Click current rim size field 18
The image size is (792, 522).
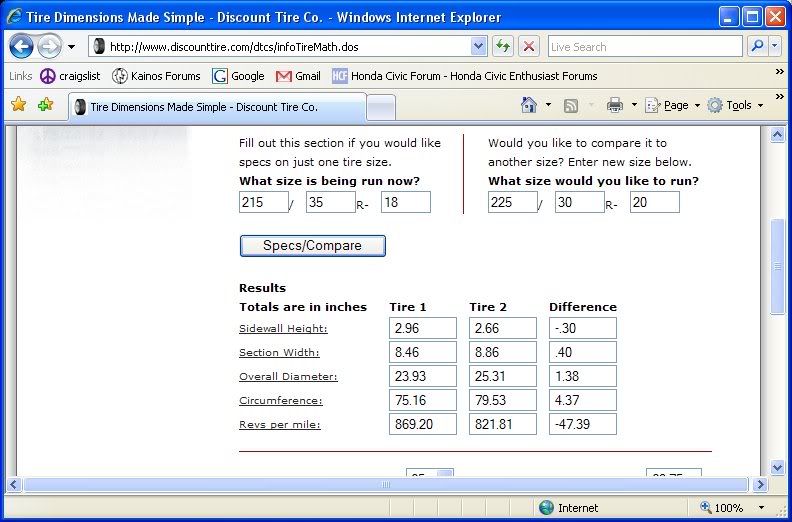(x=406, y=202)
